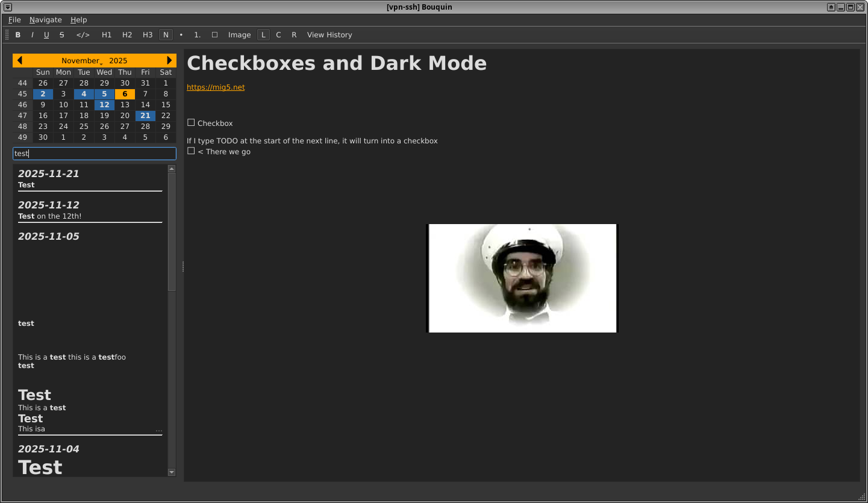The image size is (868, 503).
Task: Apply code formatting with the </> icon
Action: (x=83, y=34)
